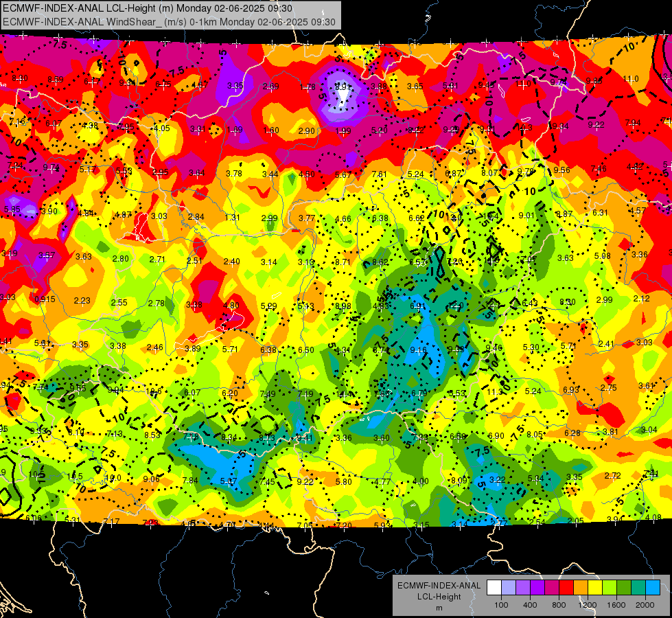Click the 6.20 value on the map

point(230,393)
